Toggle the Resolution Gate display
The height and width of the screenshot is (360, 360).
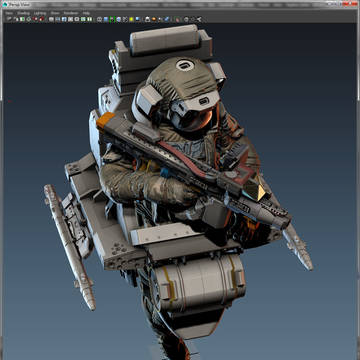[64, 19]
